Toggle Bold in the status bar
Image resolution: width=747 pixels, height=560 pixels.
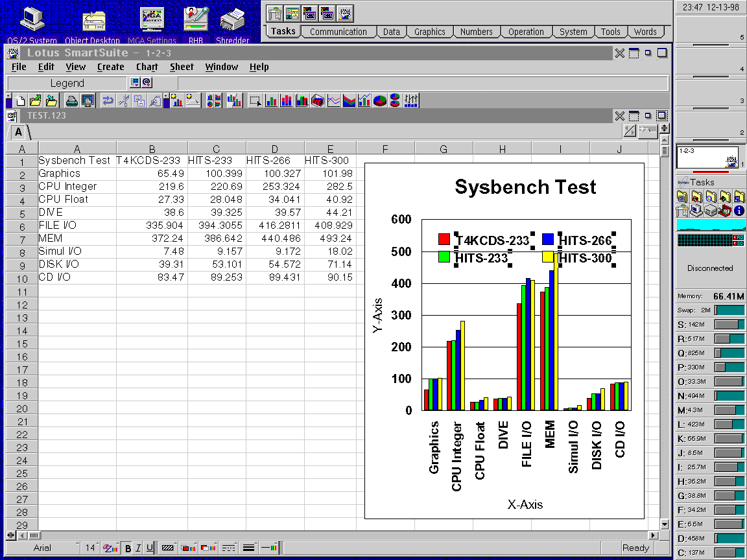pos(128,548)
